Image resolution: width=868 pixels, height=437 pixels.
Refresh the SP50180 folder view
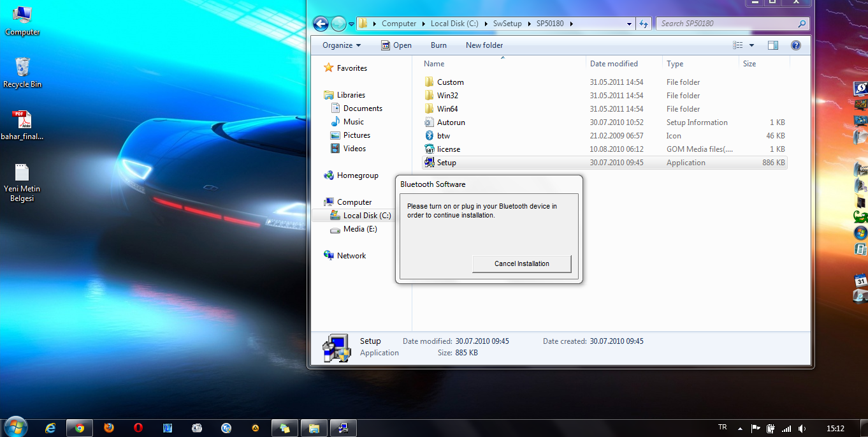[x=644, y=23]
